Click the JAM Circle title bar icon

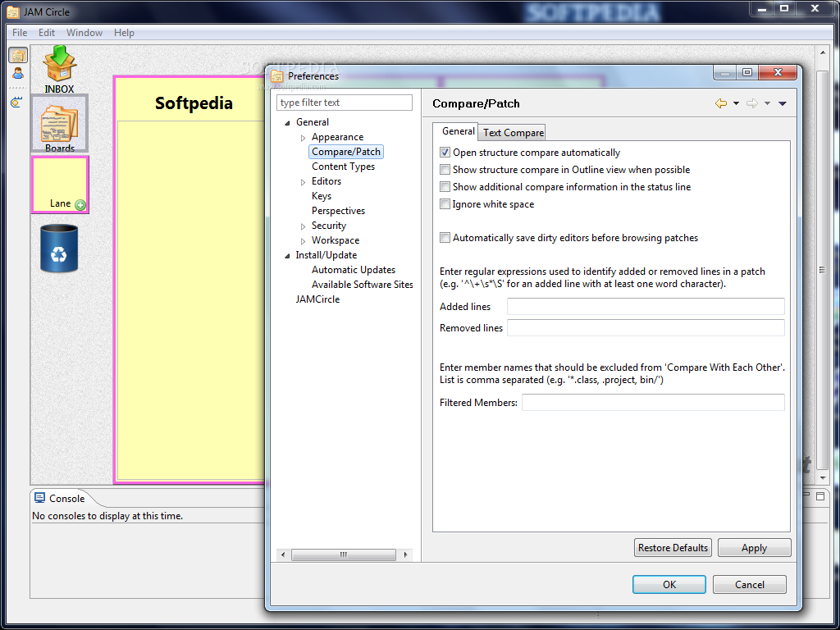point(12,11)
